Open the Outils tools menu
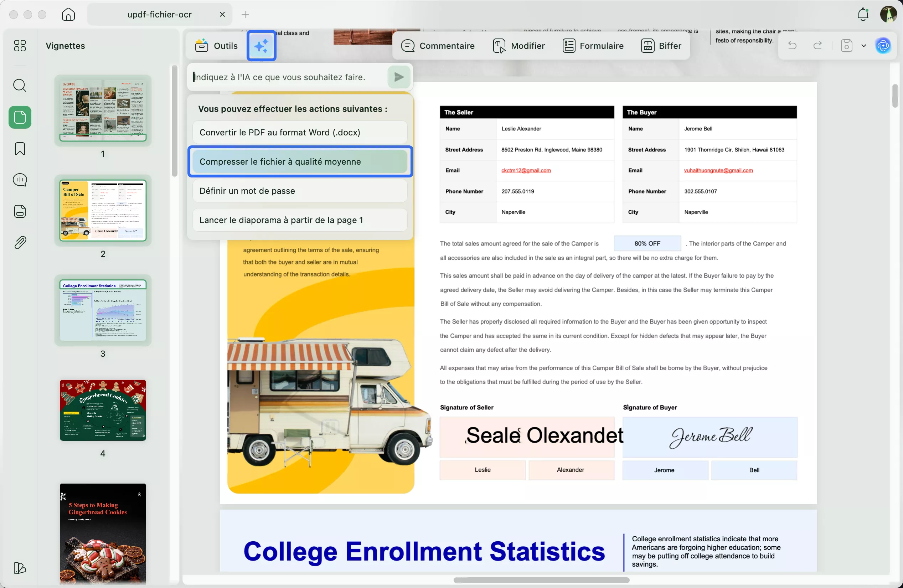The height and width of the screenshot is (588, 903). (x=217, y=46)
